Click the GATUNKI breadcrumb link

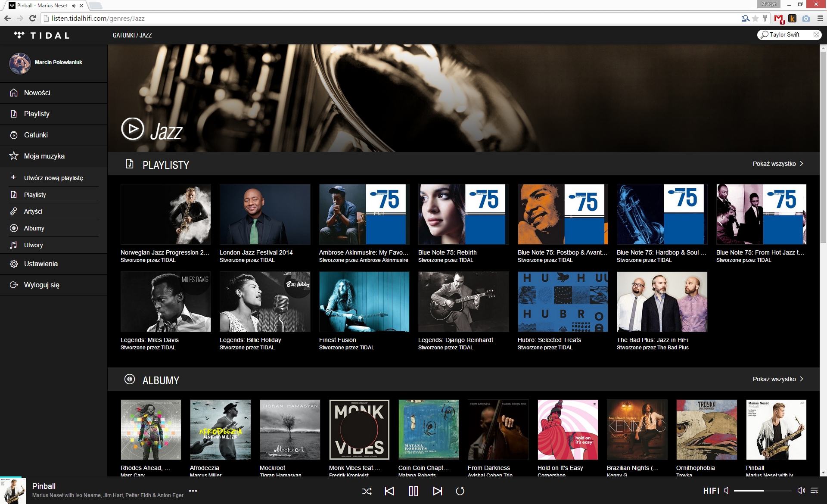(124, 35)
